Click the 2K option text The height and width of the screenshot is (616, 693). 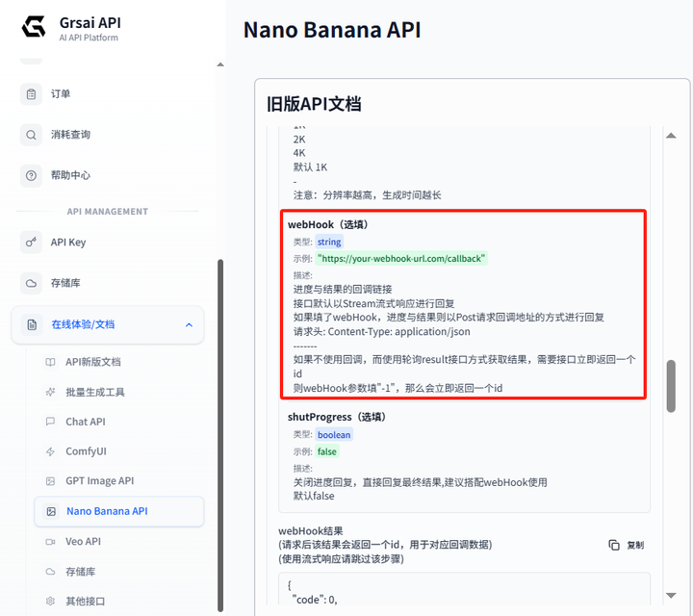[x=299, y=140]
